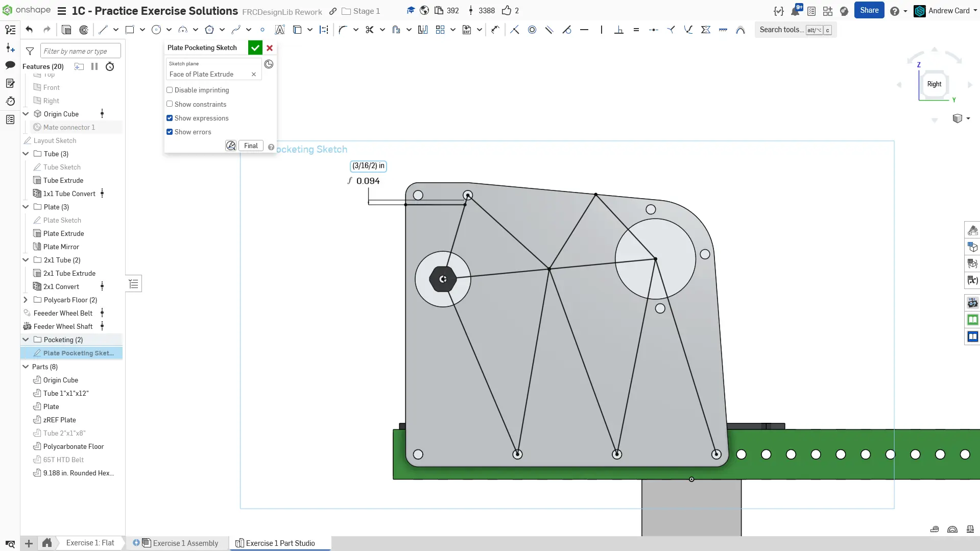Click the feature filter input field
Screen dimensions: 980x551
(x=80, y=51)
